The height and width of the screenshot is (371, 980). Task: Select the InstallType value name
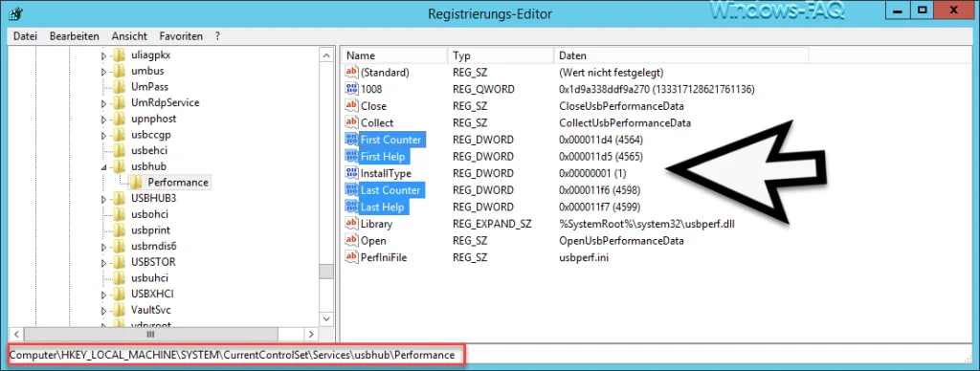[386, 173]
